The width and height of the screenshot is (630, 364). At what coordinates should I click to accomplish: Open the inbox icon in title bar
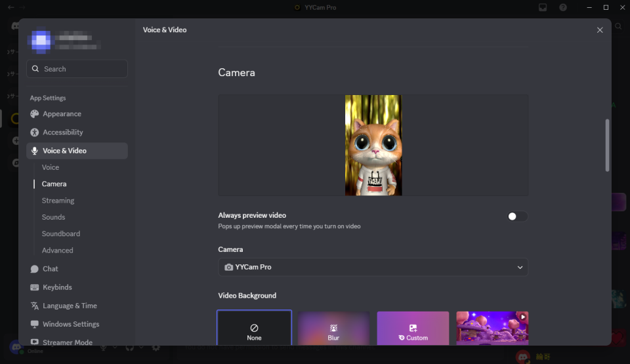pyautogui.click(x=543, y=8)
